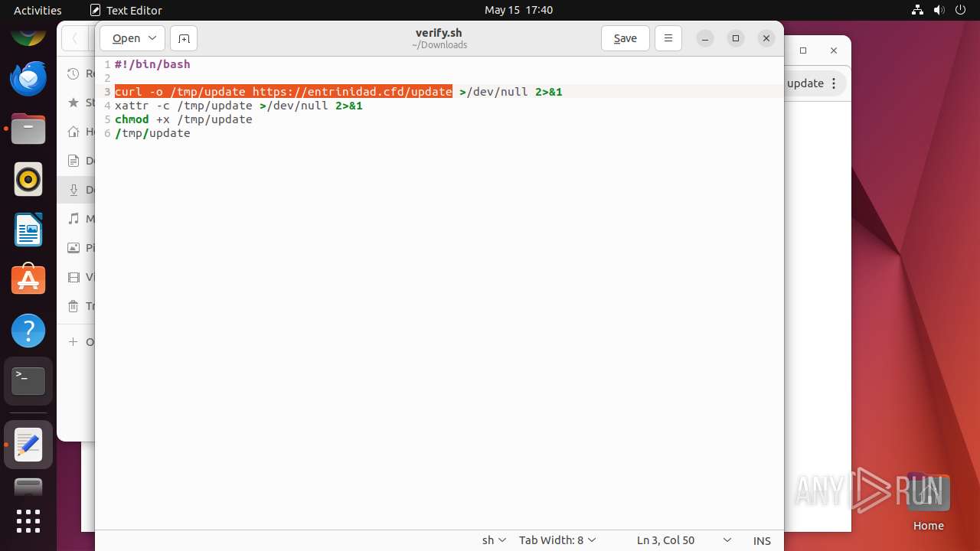980x551 pixels.
Task: Click the #!/bin/bash shebang line
Action: click(x=152, y=64)
